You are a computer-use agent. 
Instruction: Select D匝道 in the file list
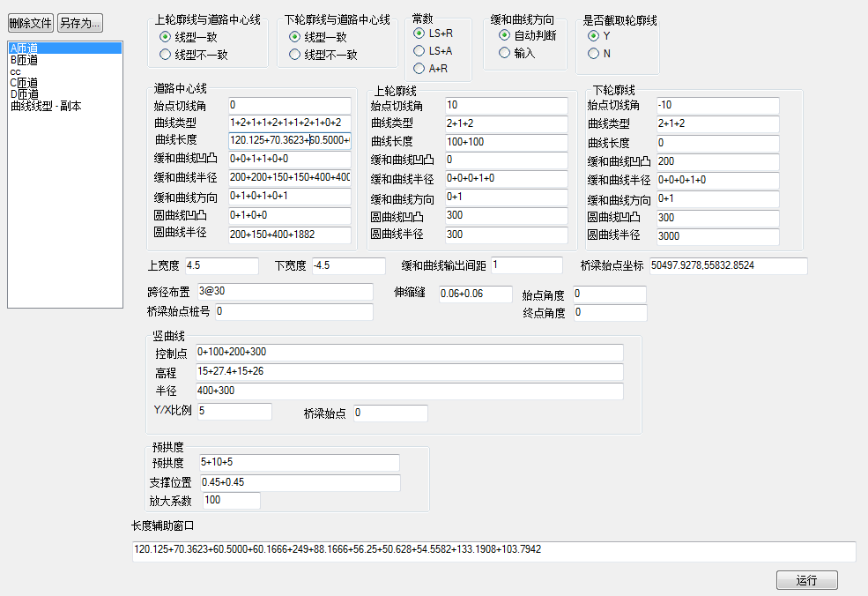(x=24, y=94)
